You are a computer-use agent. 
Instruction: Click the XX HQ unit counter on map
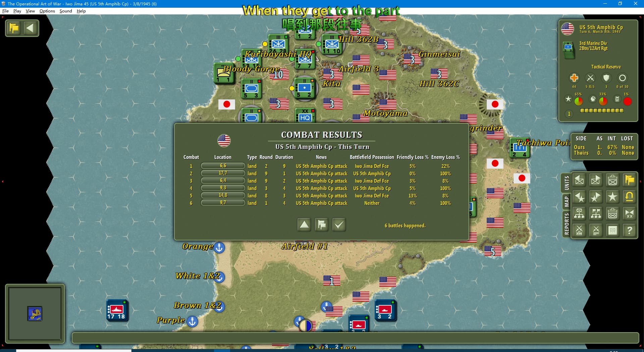pyautogui.click(x=305, y=115)
